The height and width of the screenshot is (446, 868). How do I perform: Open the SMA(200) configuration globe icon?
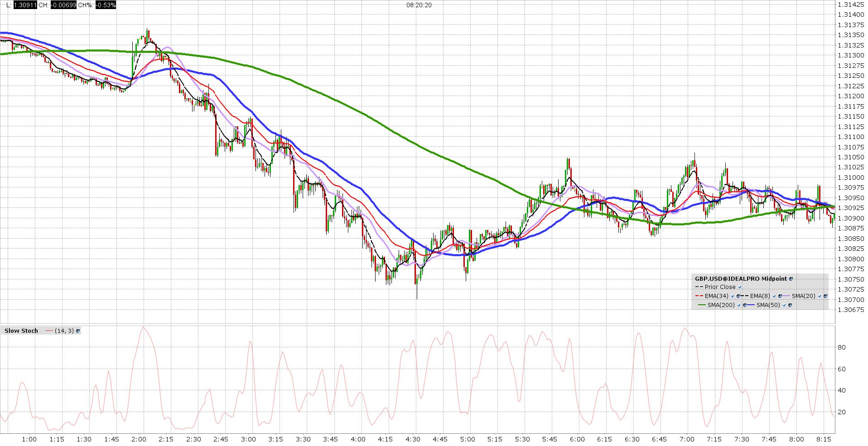click(745, 305)
